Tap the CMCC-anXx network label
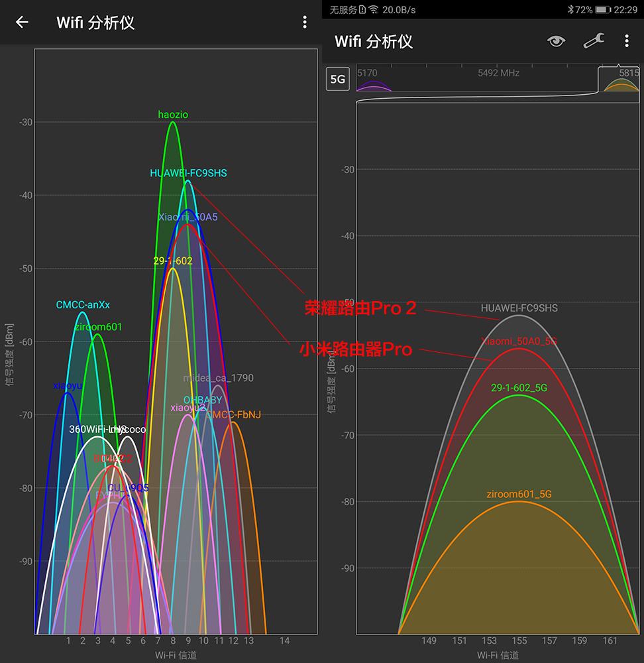Viewport: 644px width, 663px height. pyautogui.click(x=83, y=304)
